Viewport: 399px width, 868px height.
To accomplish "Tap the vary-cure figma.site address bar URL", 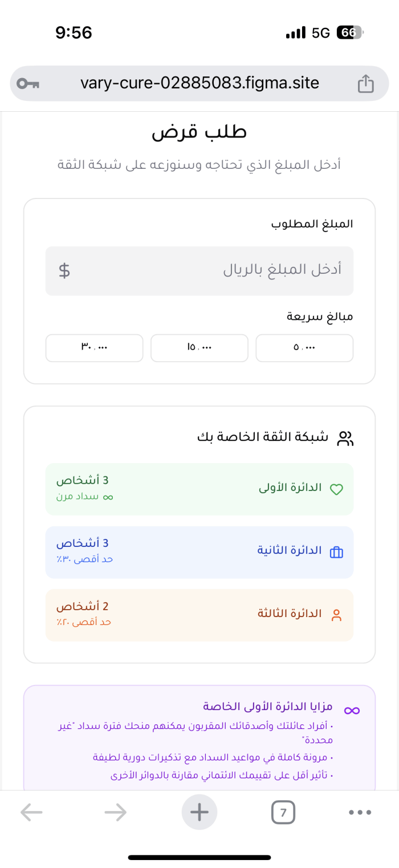I will tap(199, 84).
